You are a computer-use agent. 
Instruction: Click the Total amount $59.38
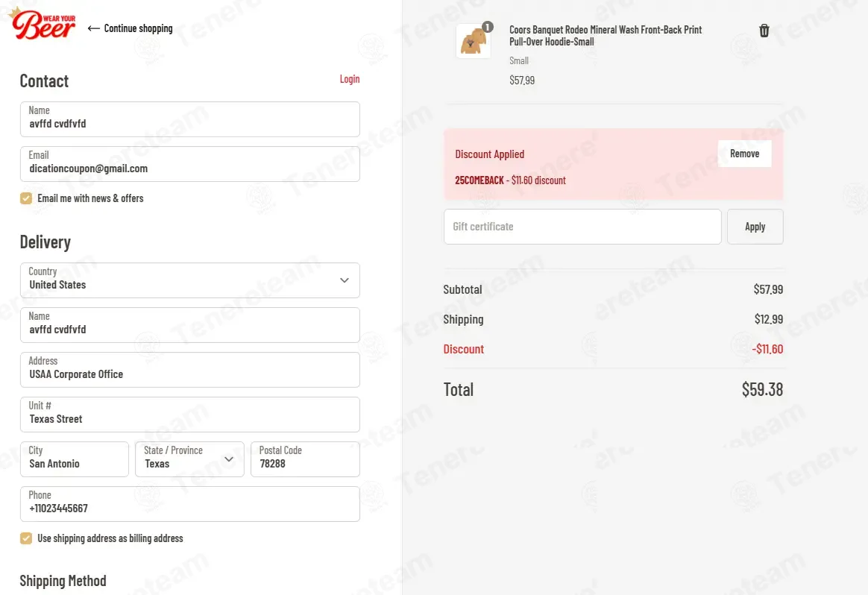762,390
